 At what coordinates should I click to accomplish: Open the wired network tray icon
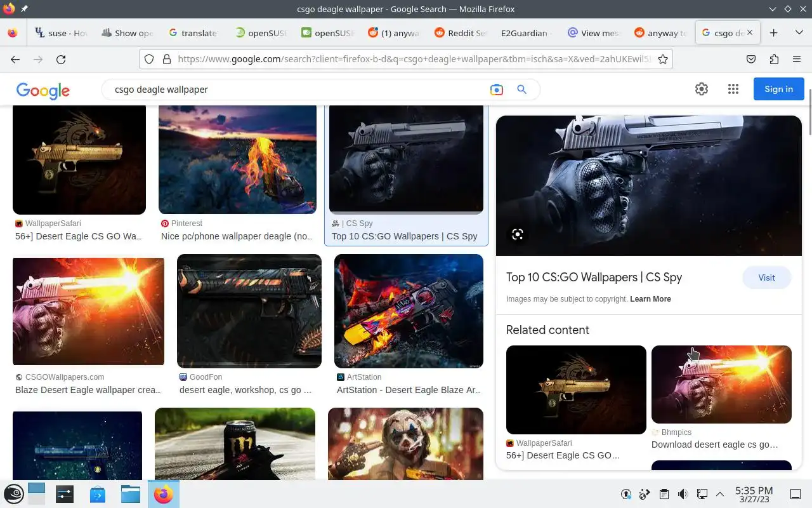click(x=702, y=494)
